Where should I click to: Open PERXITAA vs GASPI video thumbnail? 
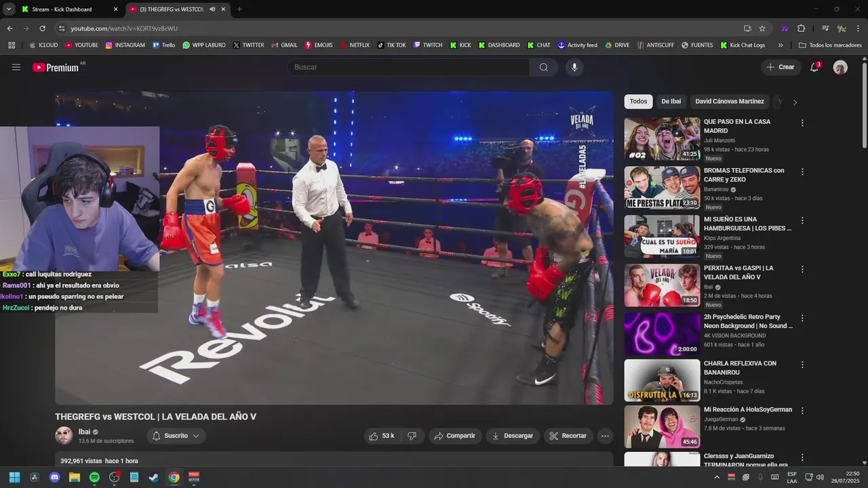(662, 285)
